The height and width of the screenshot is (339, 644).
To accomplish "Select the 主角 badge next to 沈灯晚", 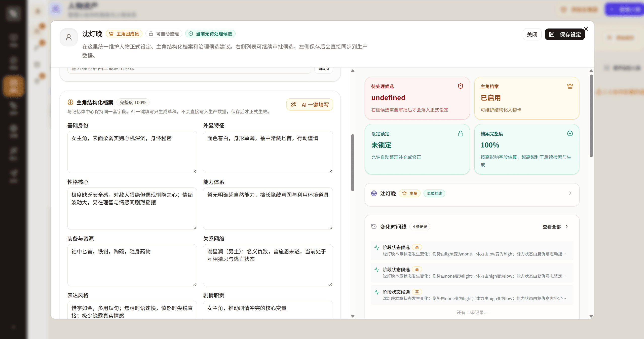I will coord(409,193).
